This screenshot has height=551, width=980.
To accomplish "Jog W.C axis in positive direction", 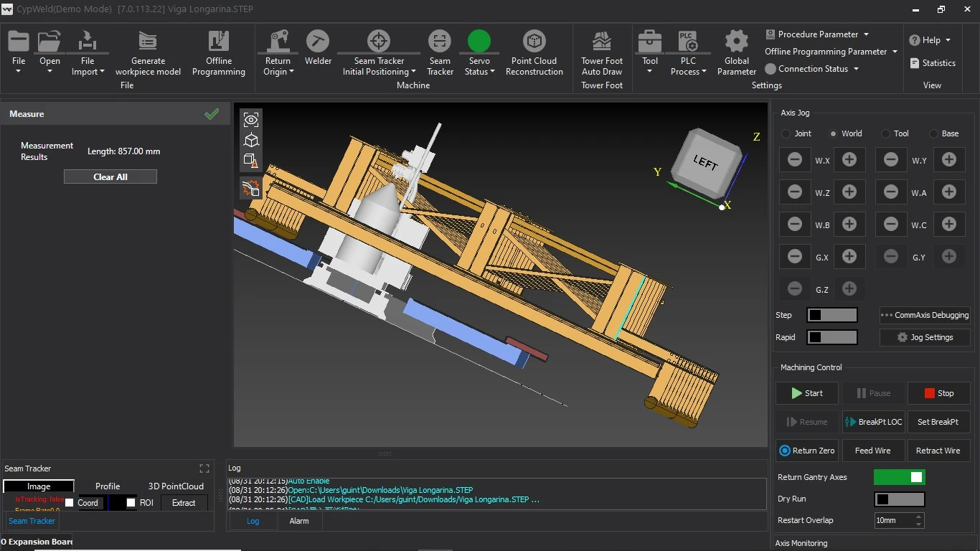I will click(x=949, y=225).
